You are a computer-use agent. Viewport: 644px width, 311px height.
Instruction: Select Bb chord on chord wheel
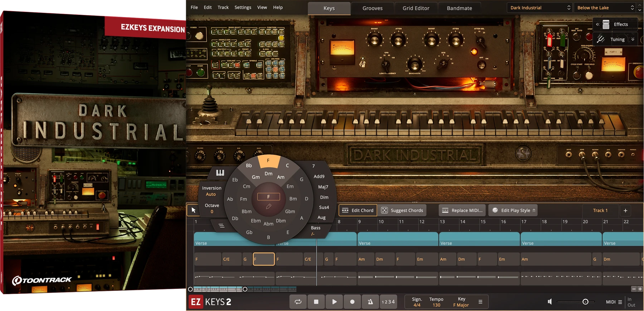[x=249, y=166]
